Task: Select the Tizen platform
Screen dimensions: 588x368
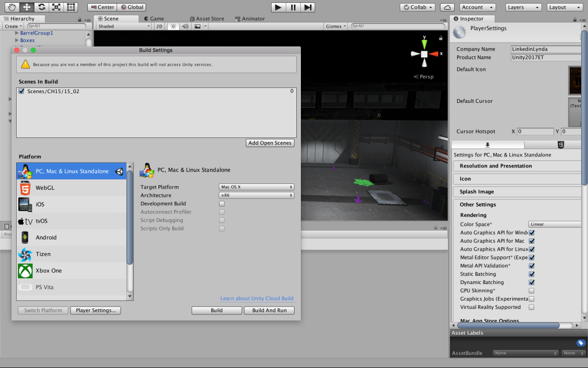Action: point(71,254)
